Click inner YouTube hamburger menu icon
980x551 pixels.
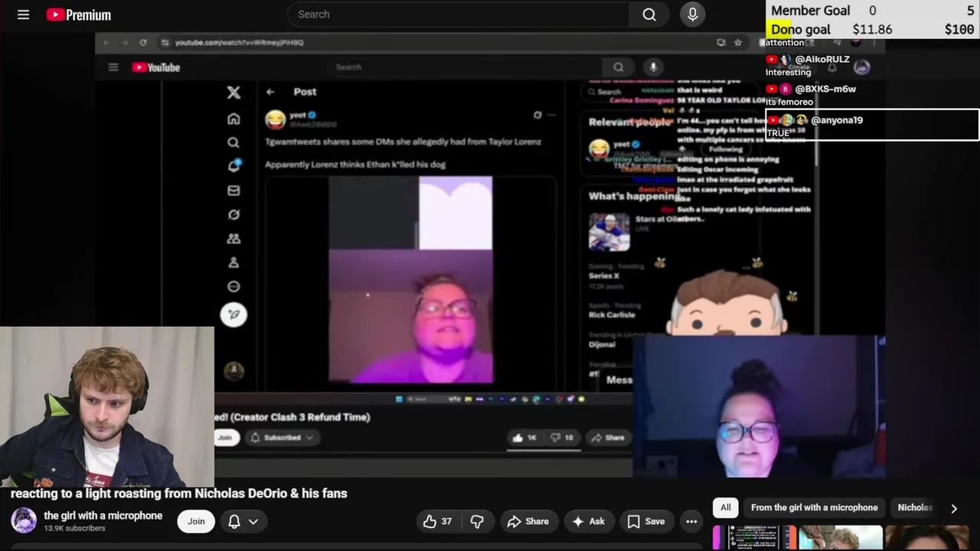pos(113,67)
